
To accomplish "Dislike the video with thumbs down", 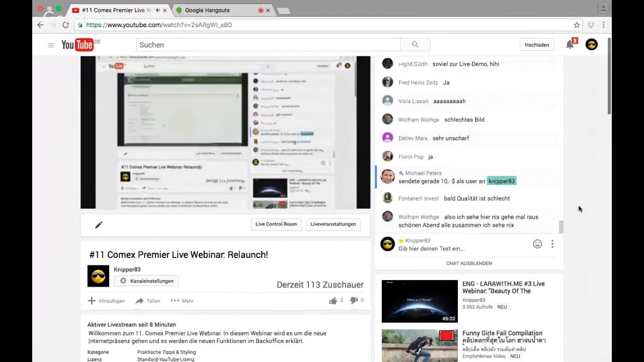I will click(x=354, y=301).
